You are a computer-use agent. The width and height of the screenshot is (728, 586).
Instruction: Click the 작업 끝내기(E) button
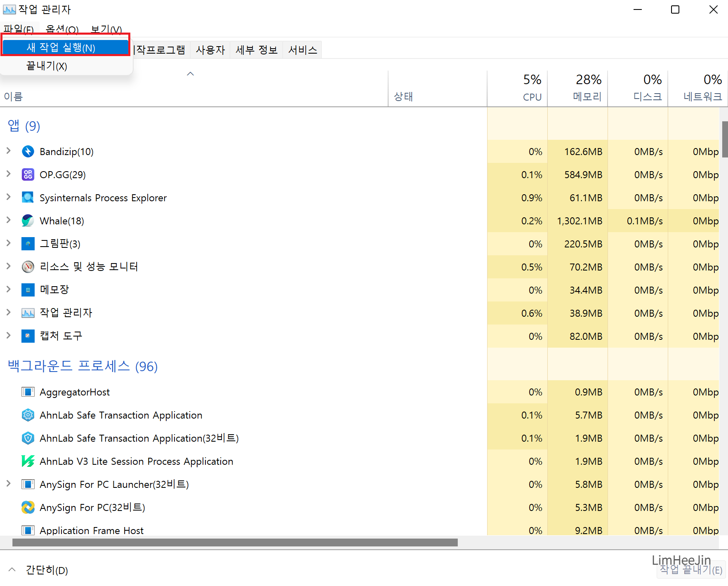pyautogui.click(x=691, y=570)
